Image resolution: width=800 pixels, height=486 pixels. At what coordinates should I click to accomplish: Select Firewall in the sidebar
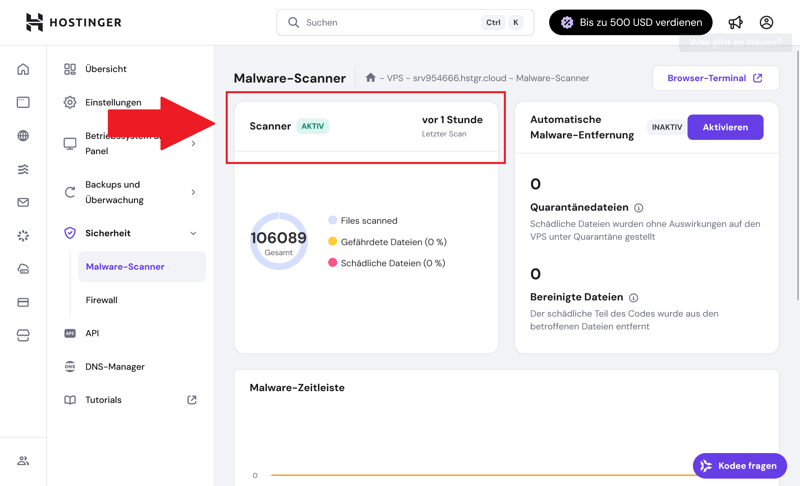[x=102, y=300]
